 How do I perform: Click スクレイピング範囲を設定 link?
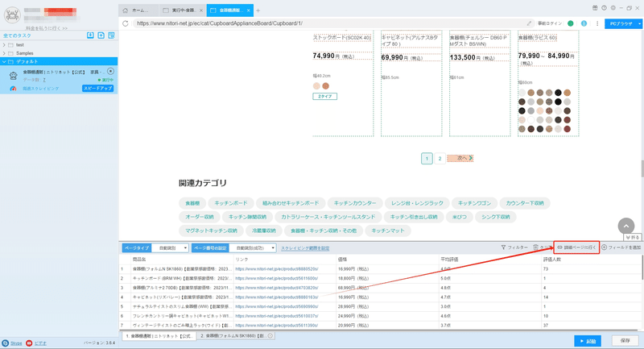pos(305,248)
